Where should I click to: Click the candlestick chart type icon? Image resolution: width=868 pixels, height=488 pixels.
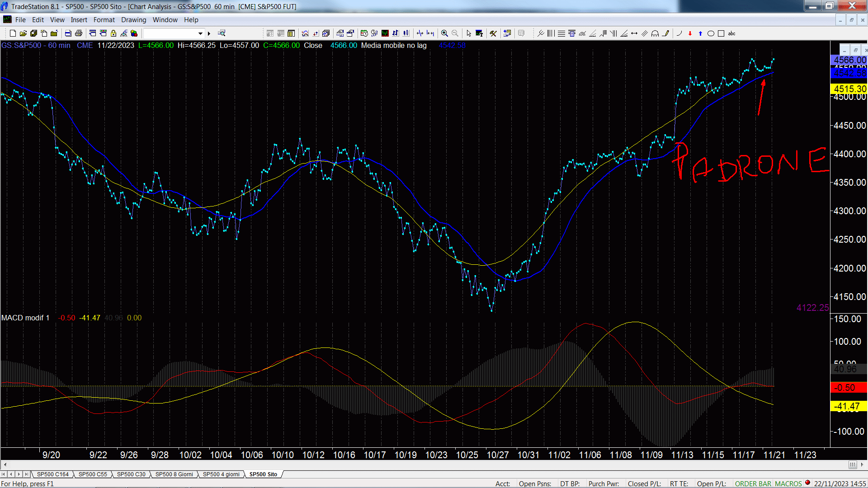pyautogui.click(x=406, y=33)
